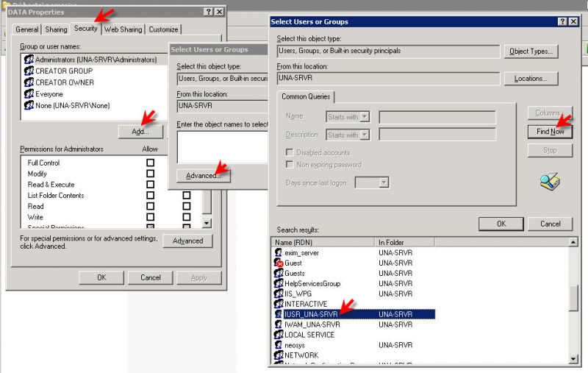Select the CREATOR GROUP icon
The height and width of the screenshot is (373, 588).
pyautogui.click(x=29, y=71)
